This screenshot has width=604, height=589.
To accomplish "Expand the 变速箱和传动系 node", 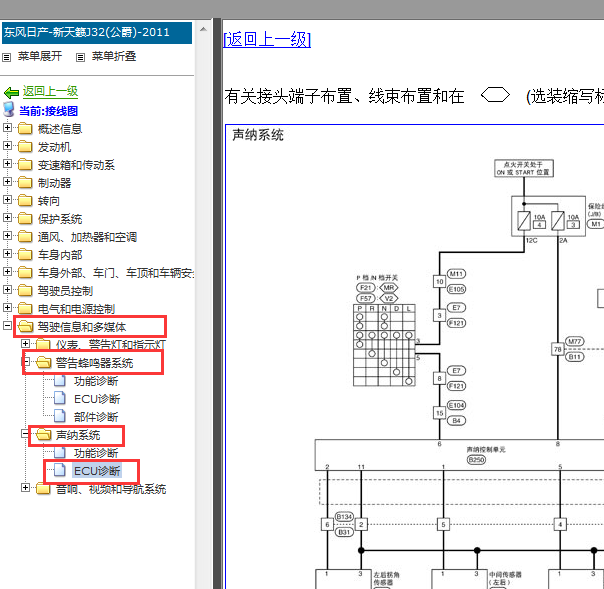I will coord(7,163).
